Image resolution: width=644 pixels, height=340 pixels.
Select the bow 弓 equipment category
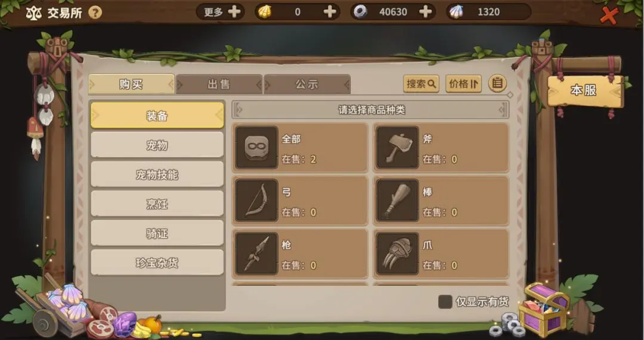pos(300,201)
